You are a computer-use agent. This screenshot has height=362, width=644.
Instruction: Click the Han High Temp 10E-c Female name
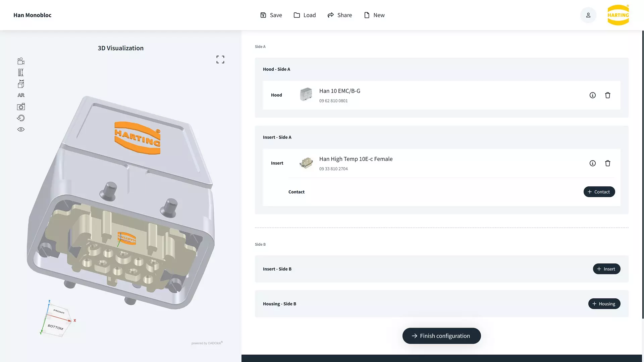tap(356, 159)
